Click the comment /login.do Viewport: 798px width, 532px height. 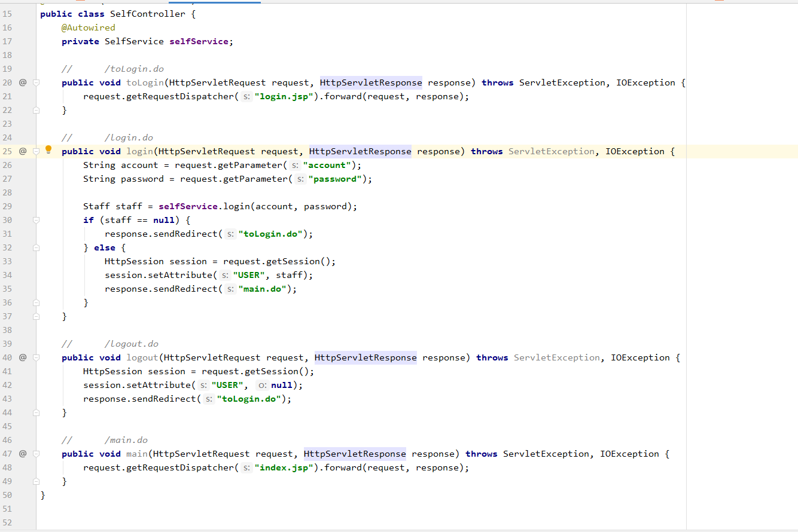click(129, 137)
